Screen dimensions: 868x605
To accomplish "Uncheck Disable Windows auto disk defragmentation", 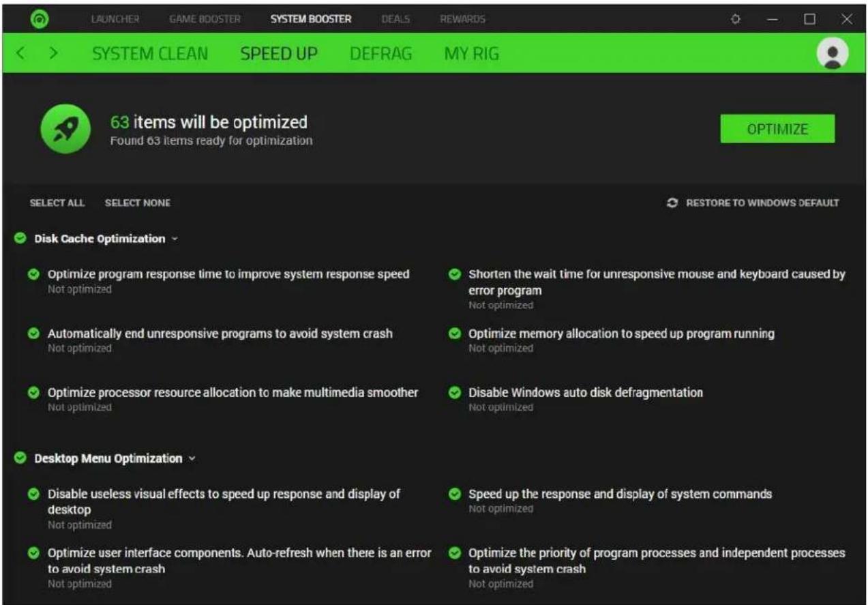I will [x=454, y=393].
